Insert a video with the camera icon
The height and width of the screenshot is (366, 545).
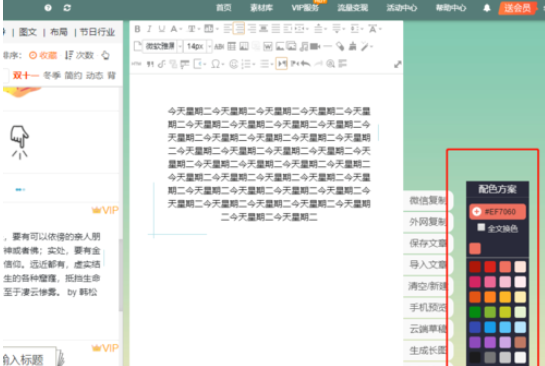(315, 46)
